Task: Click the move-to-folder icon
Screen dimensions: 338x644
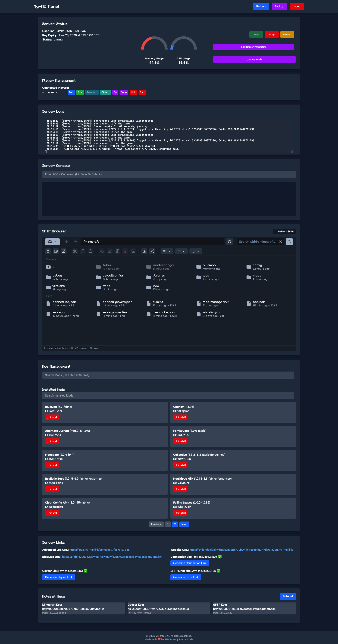Action: [109, 251]
